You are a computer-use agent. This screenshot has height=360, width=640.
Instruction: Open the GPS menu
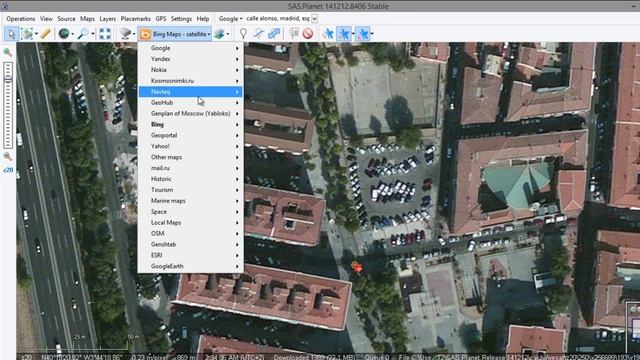161,19
